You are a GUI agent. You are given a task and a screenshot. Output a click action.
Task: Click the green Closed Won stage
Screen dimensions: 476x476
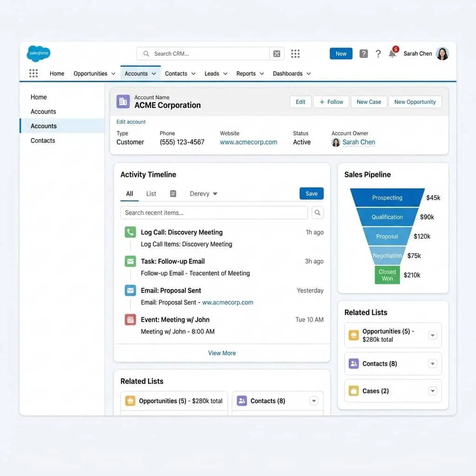click(x=387, y=275)
